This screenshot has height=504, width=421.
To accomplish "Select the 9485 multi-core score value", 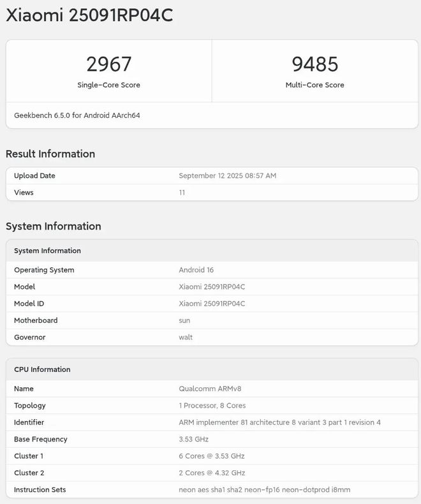I will 315,64.
